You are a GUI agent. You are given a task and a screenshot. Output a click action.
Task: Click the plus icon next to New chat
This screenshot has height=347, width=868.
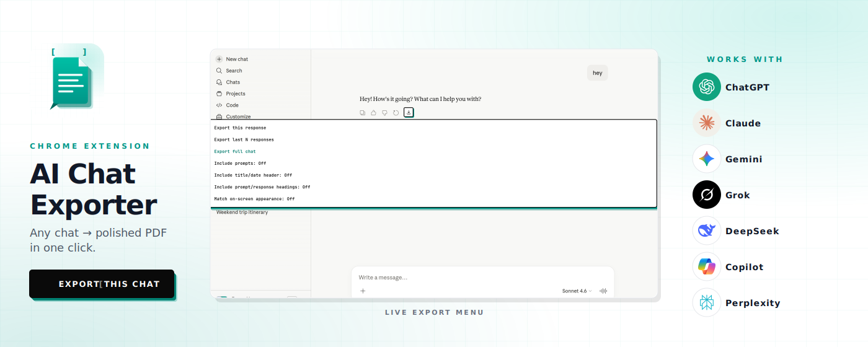(219, 59)
